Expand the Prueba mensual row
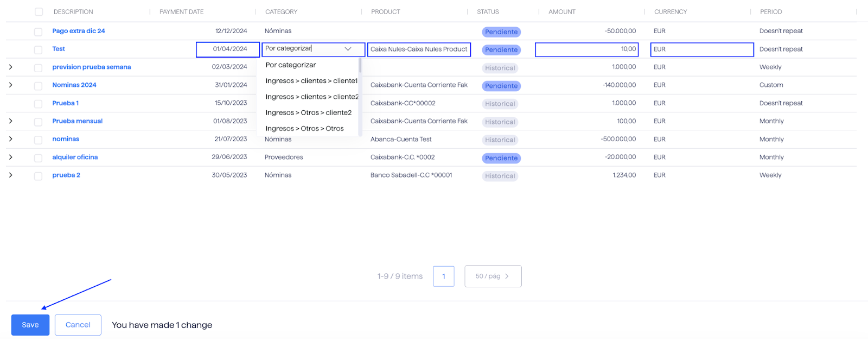Viewport: 868px width, 340px height. pos(10,121)
